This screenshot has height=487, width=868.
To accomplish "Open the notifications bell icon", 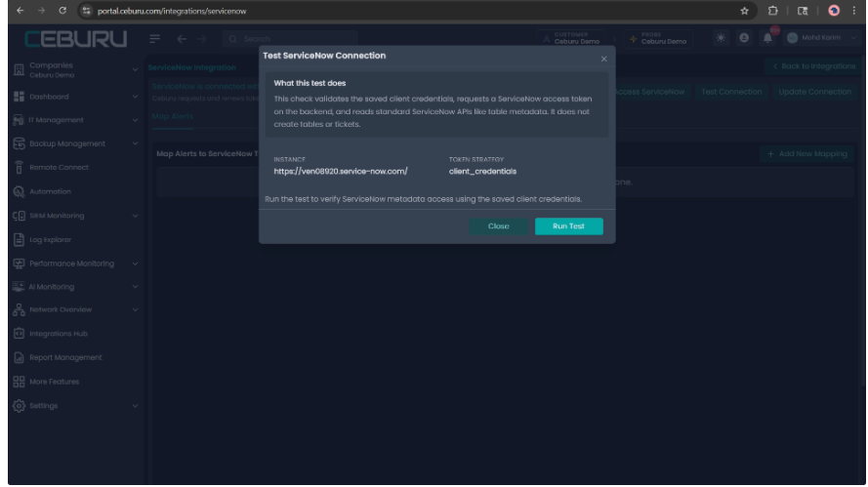I will 767,38.
